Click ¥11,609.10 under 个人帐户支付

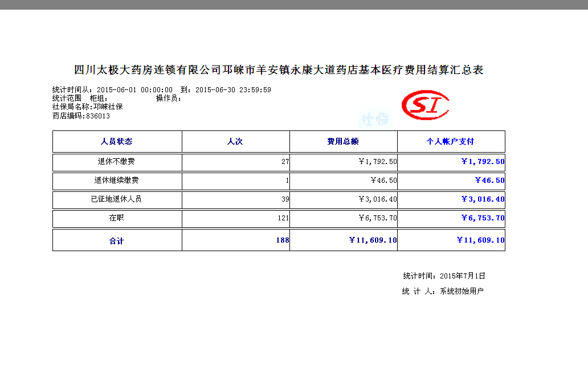481,240
